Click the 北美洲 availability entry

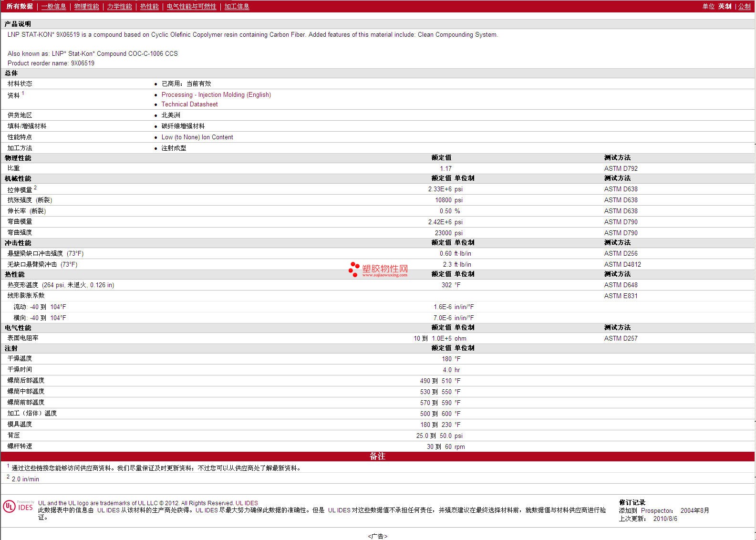(171, 115)
